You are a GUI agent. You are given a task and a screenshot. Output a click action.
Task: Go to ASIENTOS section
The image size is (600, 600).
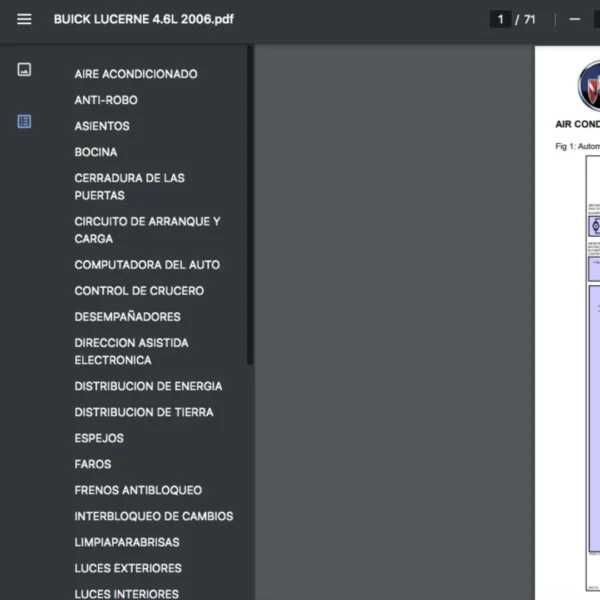(102, 126)
